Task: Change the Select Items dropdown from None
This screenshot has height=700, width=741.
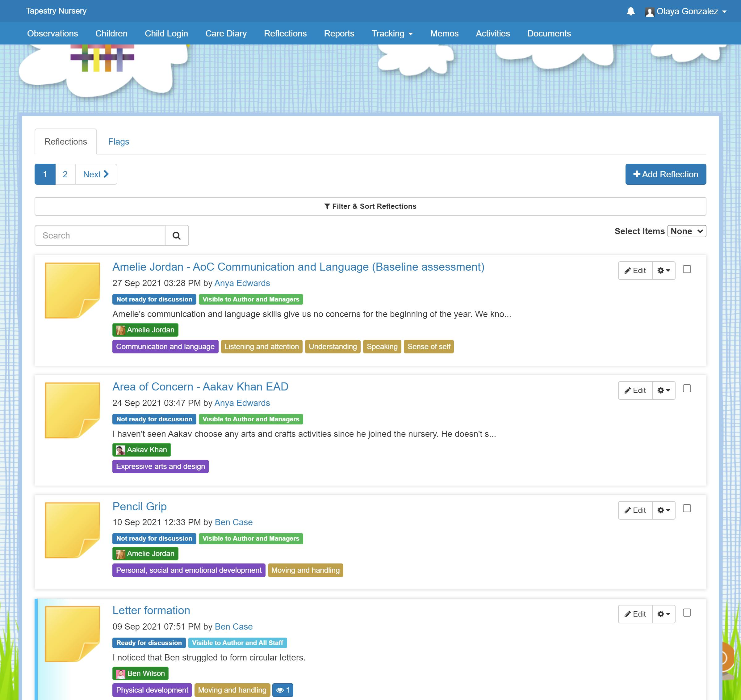Action: tap(687, 231)
